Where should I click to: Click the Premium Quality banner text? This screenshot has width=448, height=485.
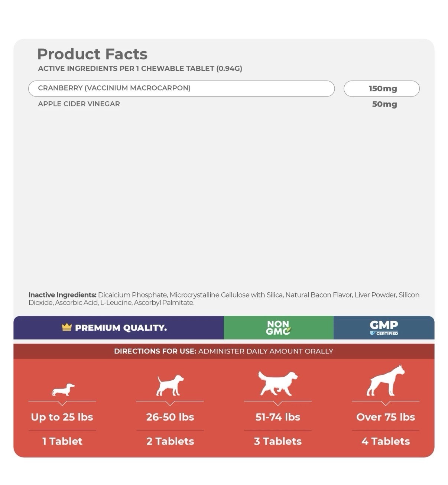point(121,328)
